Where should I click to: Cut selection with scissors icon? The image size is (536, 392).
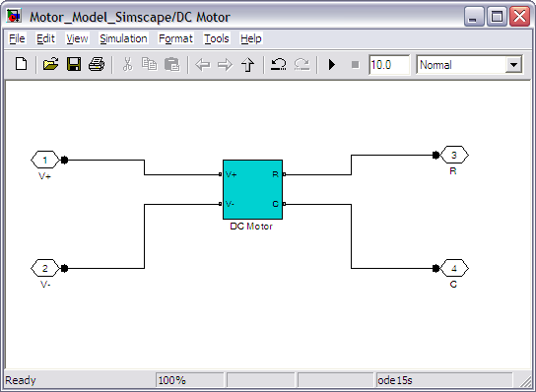(127, 64)
